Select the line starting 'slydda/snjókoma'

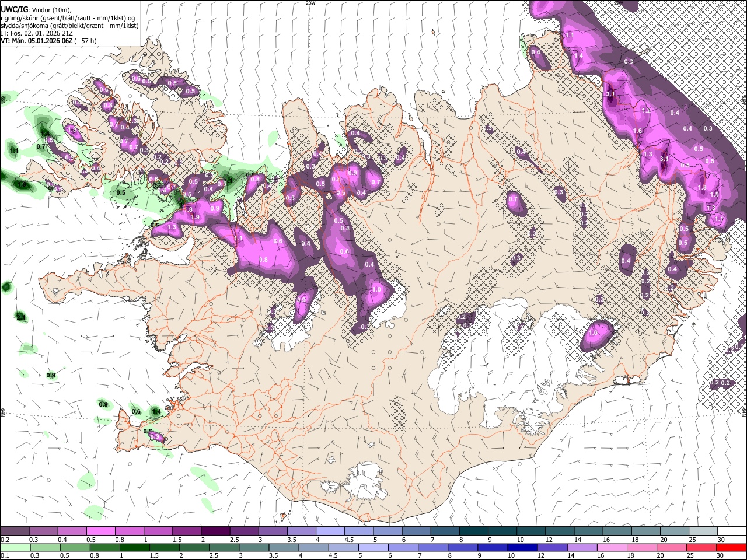[x=69, y=26]
